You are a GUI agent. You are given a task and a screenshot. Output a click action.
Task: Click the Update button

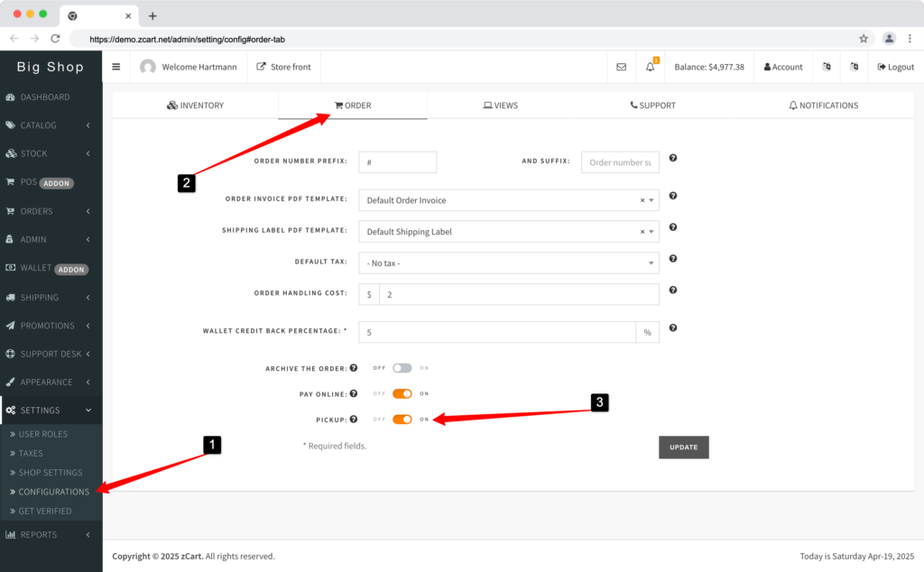tap(683, 447)
